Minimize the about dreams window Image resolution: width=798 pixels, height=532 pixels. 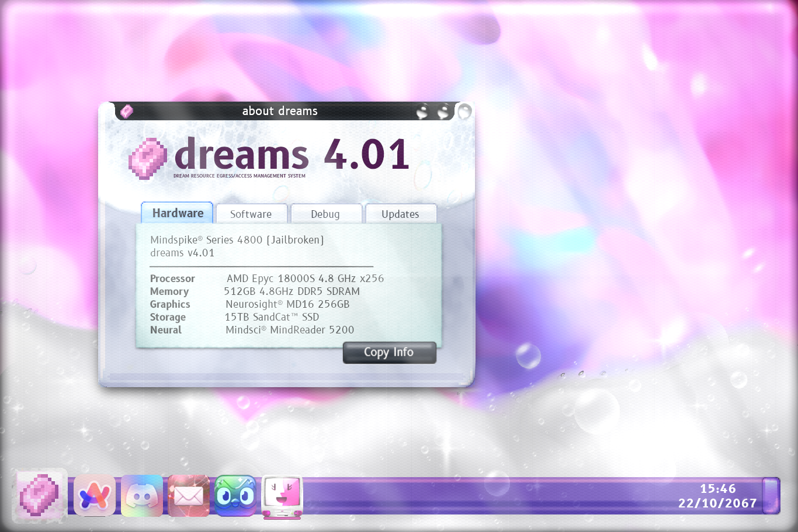click(x=422, y=111)
